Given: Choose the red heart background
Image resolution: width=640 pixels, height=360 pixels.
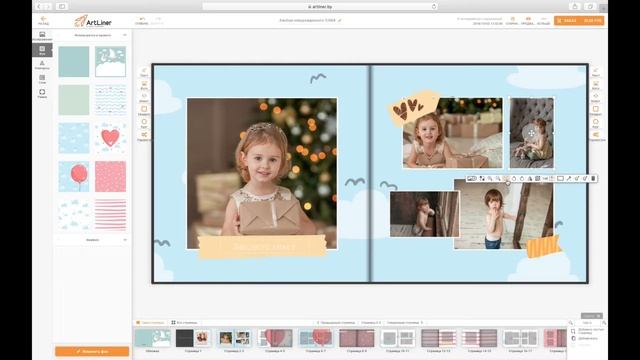Looking at the screenshot, I should [111, 138].
